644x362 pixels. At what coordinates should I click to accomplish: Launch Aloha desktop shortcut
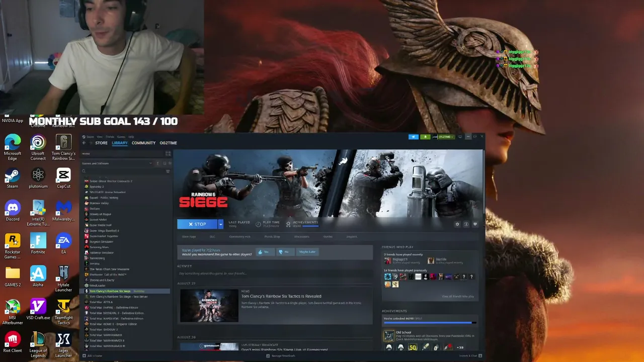38,277
